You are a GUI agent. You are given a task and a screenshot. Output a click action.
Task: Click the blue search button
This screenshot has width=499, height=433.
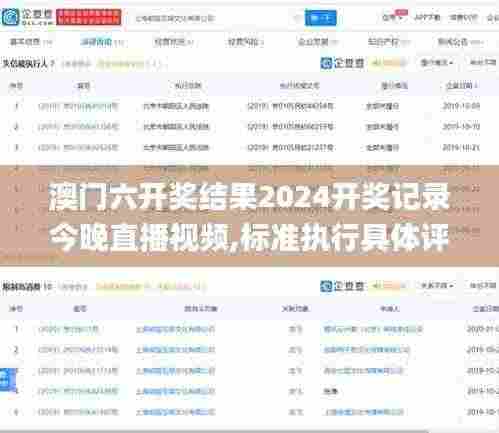(320, 18)
